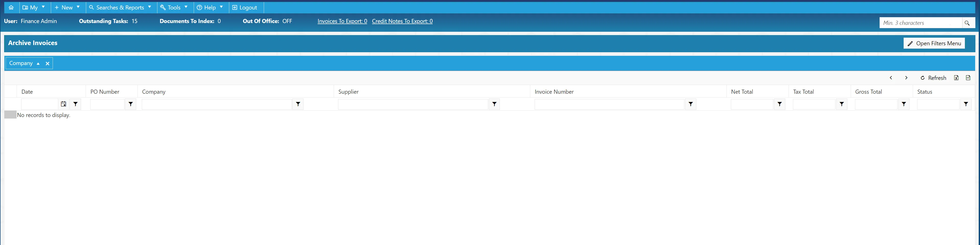Click the Outstanding Tasks count 15

(135, 21)
